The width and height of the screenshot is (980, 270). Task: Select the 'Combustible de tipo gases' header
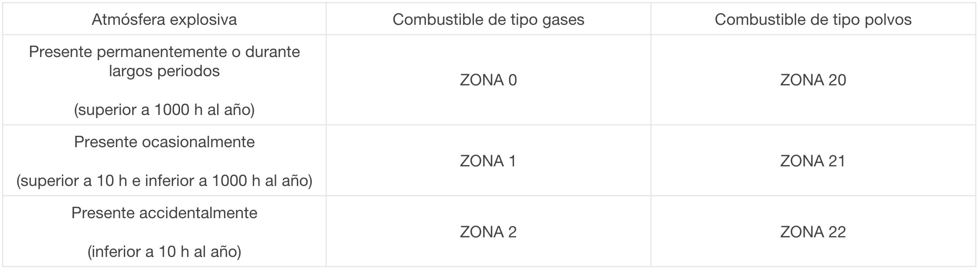tap(488, 19)
